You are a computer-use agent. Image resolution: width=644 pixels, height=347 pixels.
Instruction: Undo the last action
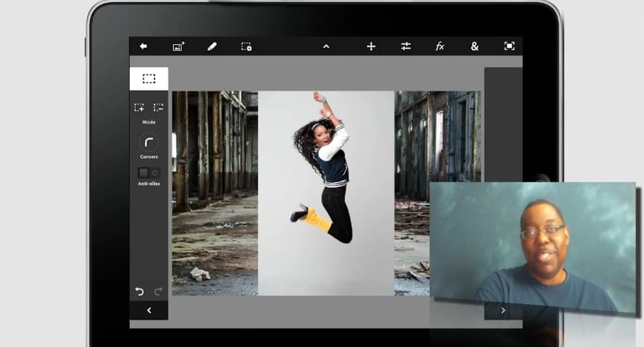[140, 291]
